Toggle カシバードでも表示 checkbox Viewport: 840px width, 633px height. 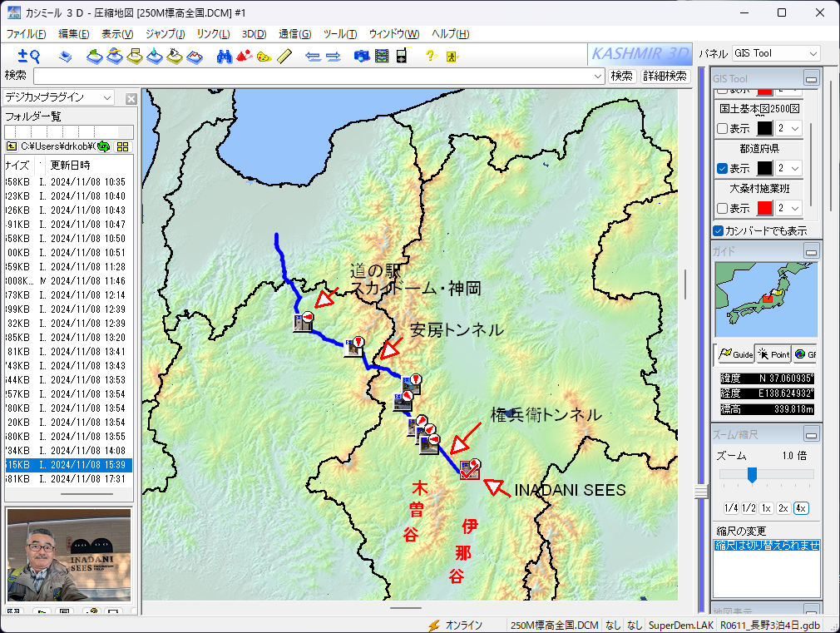click(x=719, y=230)
